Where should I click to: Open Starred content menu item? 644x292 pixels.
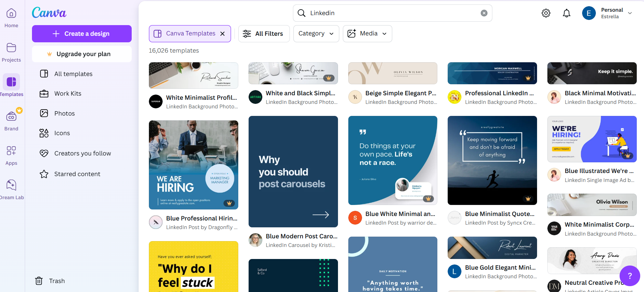pos(77,174)
